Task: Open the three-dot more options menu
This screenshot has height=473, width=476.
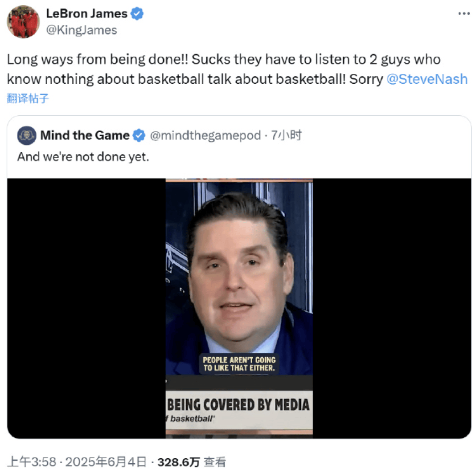Action: coord(464,14)
